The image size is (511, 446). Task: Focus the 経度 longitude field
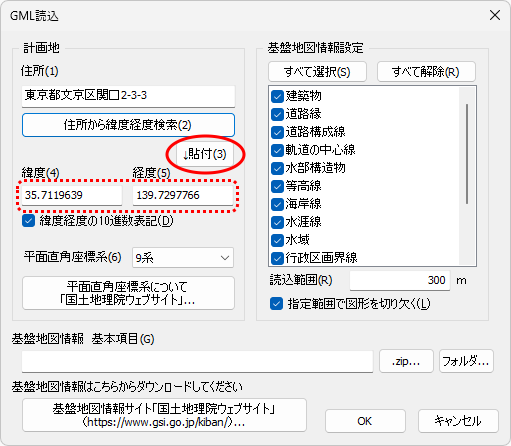pyautogui.click(x=183, y=195)
